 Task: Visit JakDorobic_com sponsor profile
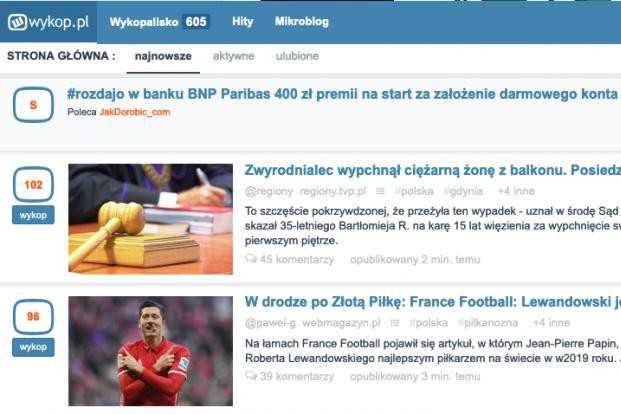coord(135,112)
